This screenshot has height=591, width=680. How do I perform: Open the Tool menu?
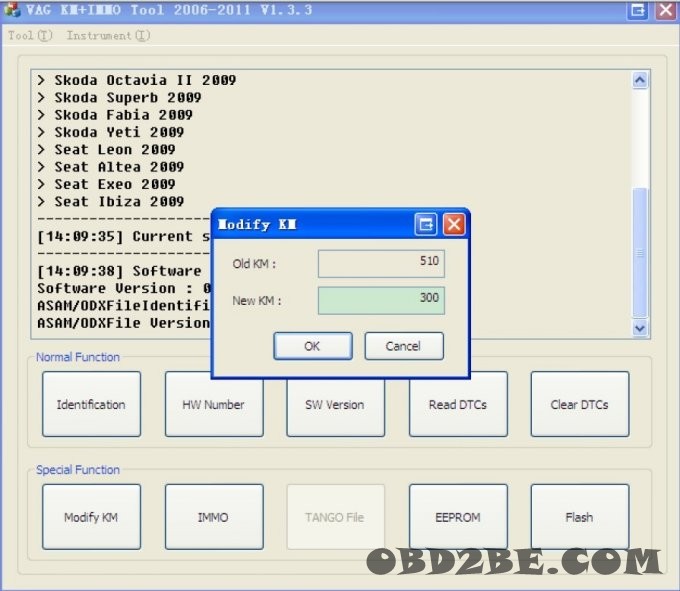tap(30, 35)
